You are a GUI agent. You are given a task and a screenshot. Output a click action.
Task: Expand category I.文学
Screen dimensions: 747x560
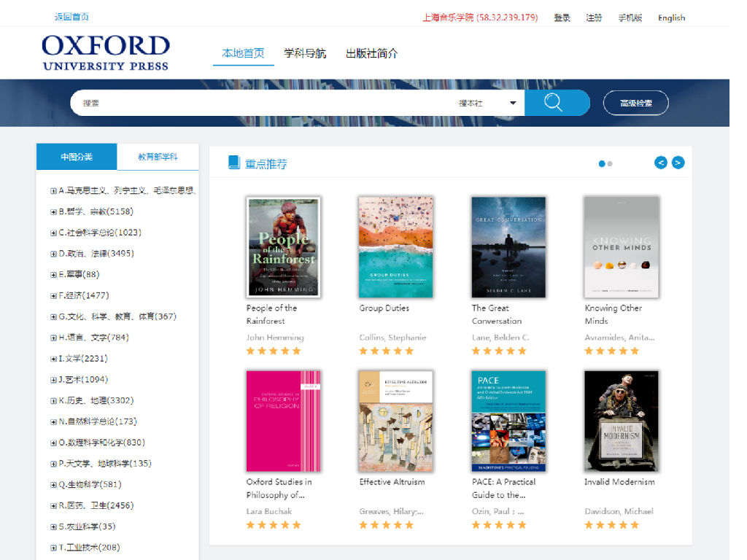(53, 359)
